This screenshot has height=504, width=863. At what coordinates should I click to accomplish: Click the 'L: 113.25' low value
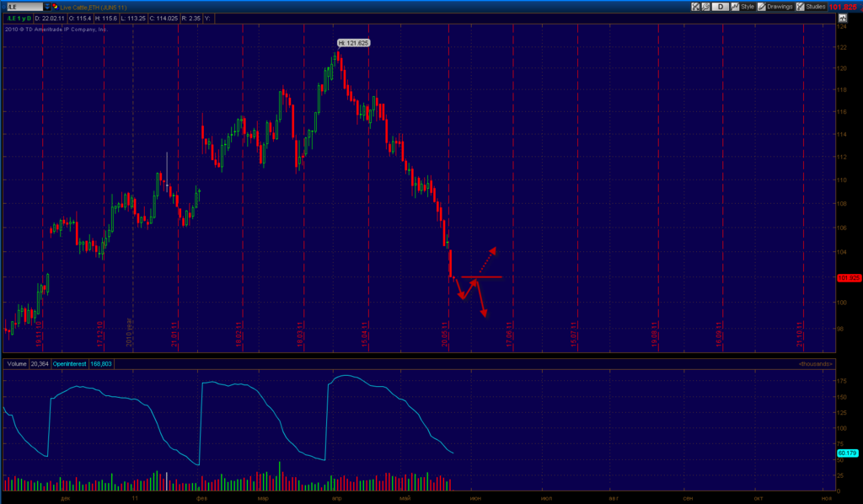pos(133,19)
